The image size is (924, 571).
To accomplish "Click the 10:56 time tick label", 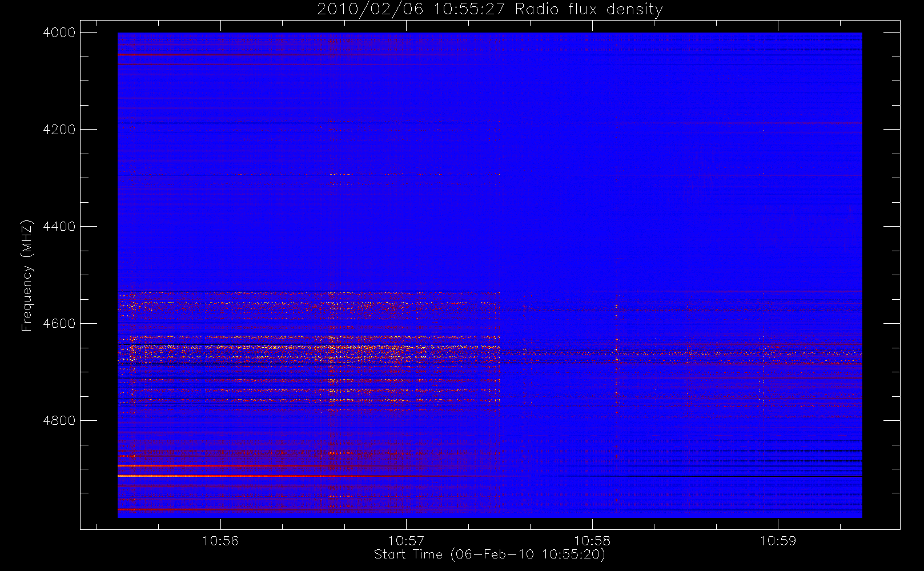I will pyautogui.click(x=220, y=541).
